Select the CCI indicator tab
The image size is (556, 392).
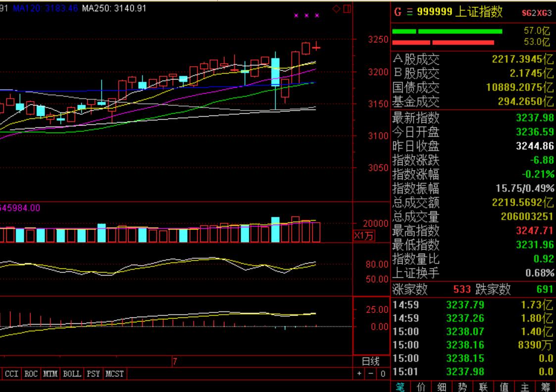coord(11,374)
